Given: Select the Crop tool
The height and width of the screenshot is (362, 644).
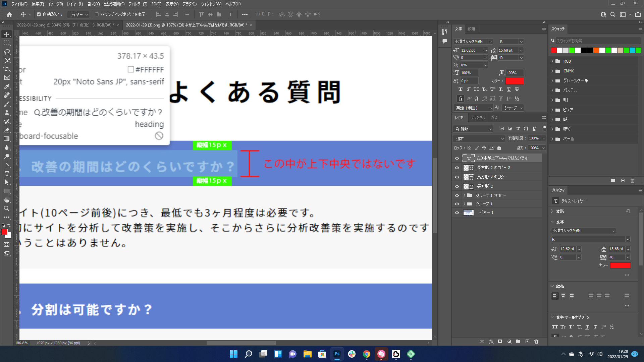Looking at the screenshot, I should (7, 69).
